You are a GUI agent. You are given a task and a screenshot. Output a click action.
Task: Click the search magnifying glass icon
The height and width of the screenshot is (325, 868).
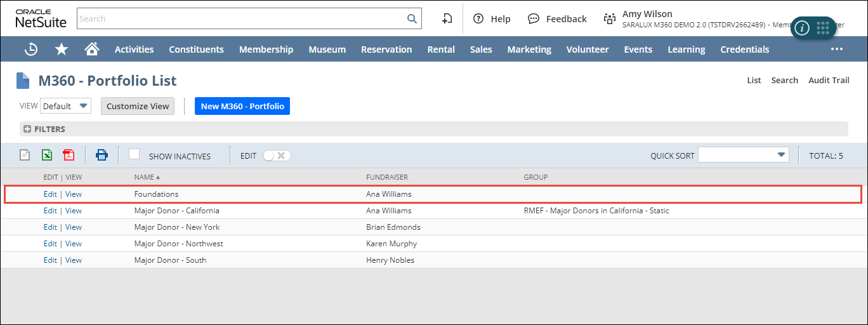412,19
